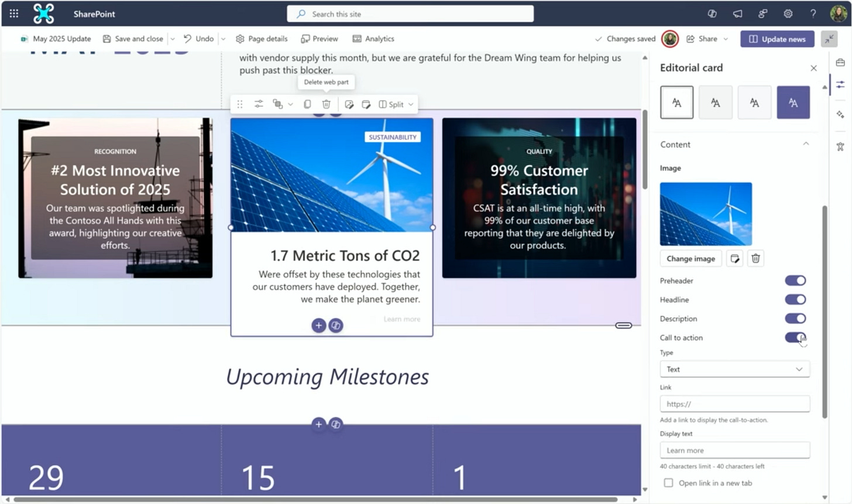Open the toolbox icon in right rail

tap(840, 63)
